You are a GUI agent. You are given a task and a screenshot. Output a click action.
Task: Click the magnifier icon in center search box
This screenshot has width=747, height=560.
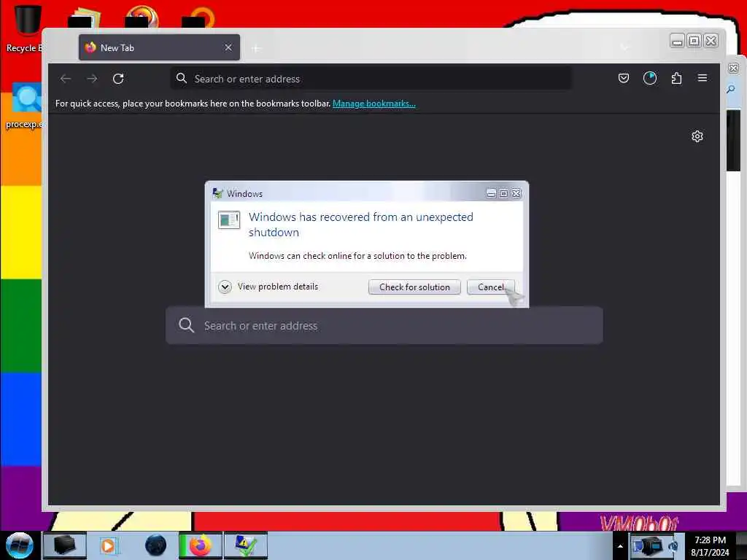pos(186,325)
